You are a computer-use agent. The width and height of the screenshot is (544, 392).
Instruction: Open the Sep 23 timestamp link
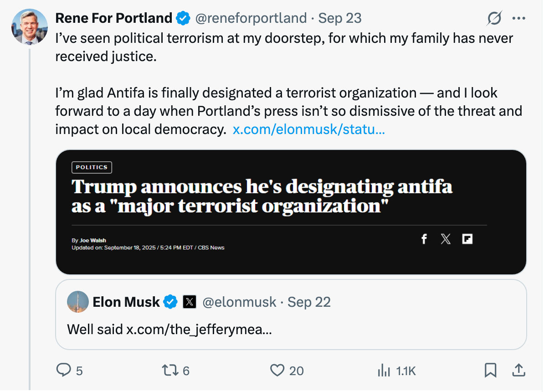339,18
